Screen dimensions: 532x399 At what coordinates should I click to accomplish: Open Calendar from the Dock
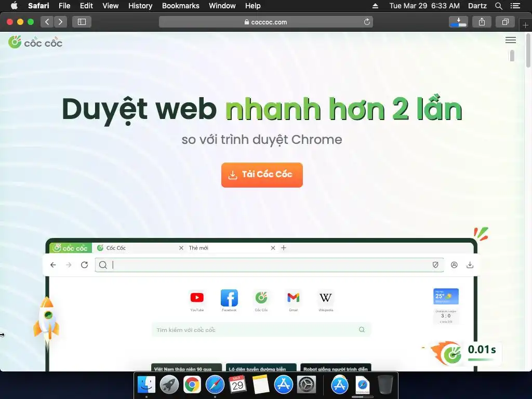click(237, 384)
